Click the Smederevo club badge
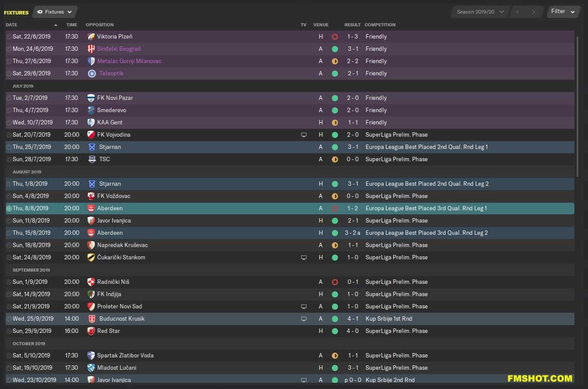 click(91, 110)
